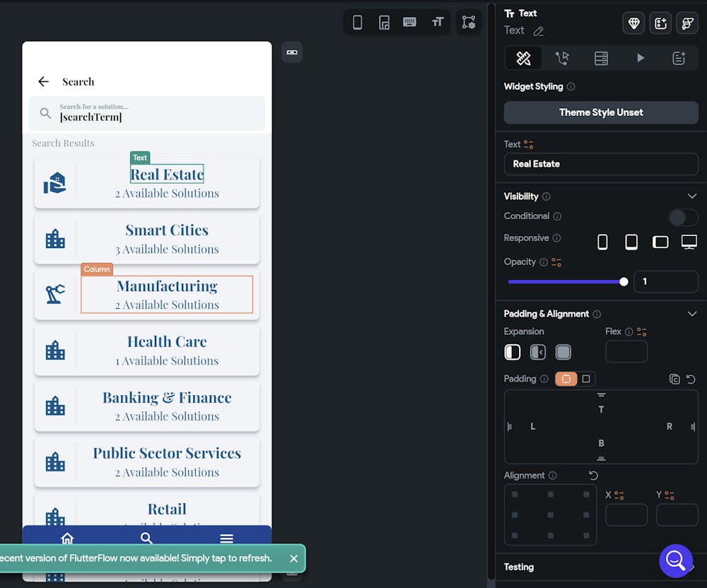Click the purple search help button

tap(675, 560)
